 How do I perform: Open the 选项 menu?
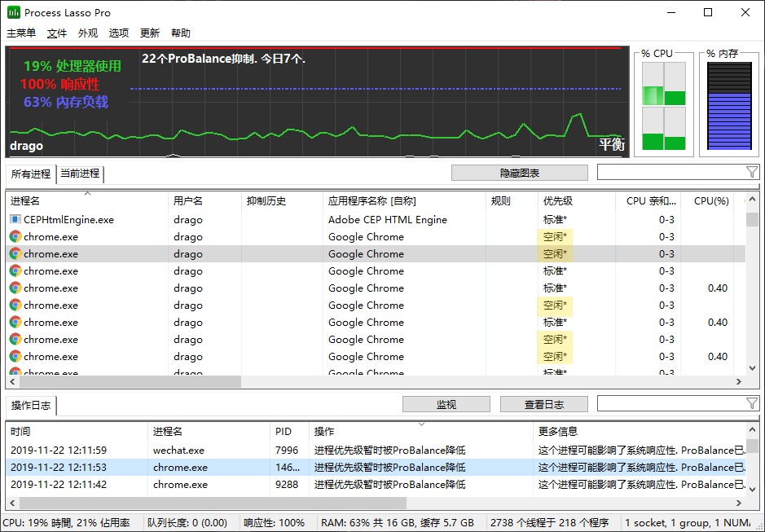119,33
